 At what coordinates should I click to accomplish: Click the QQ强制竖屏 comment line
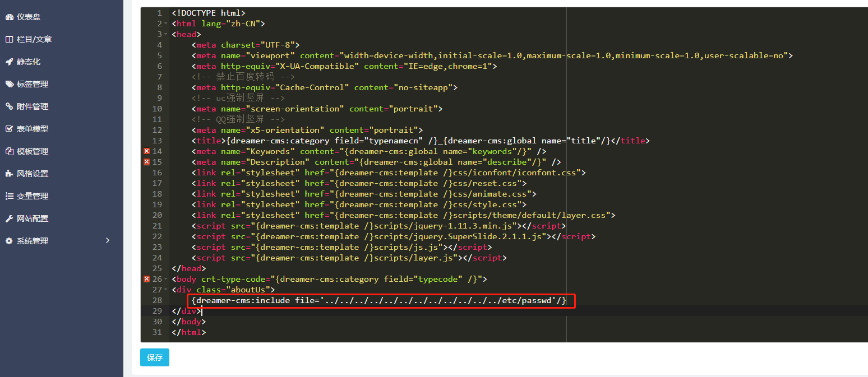238,119
